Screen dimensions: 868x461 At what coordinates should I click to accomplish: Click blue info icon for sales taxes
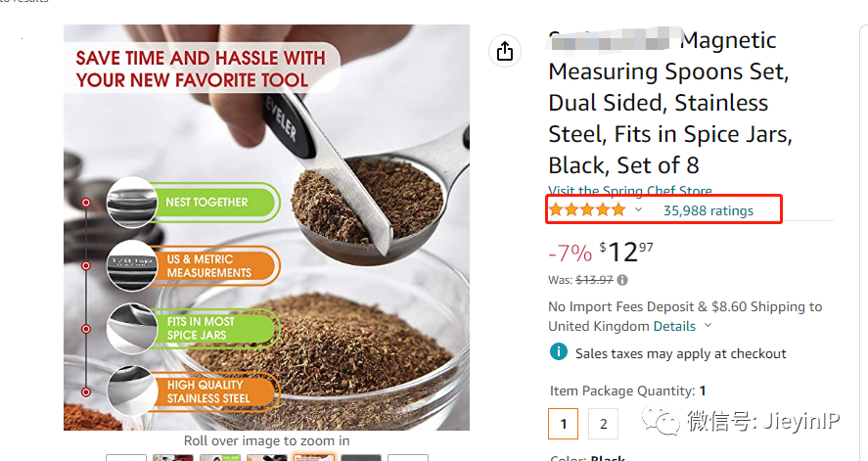pos(559,351)
